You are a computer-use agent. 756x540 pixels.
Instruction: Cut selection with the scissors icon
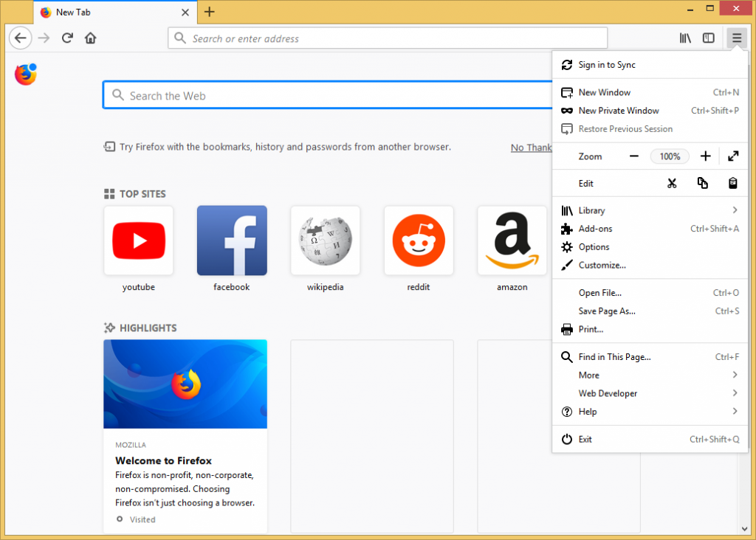tap(672, 183)
